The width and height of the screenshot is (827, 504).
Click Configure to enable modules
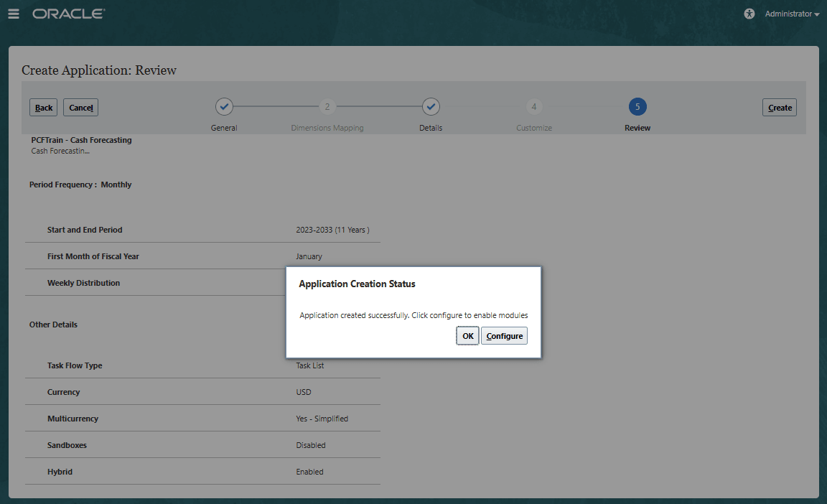(x=504, y=336)
